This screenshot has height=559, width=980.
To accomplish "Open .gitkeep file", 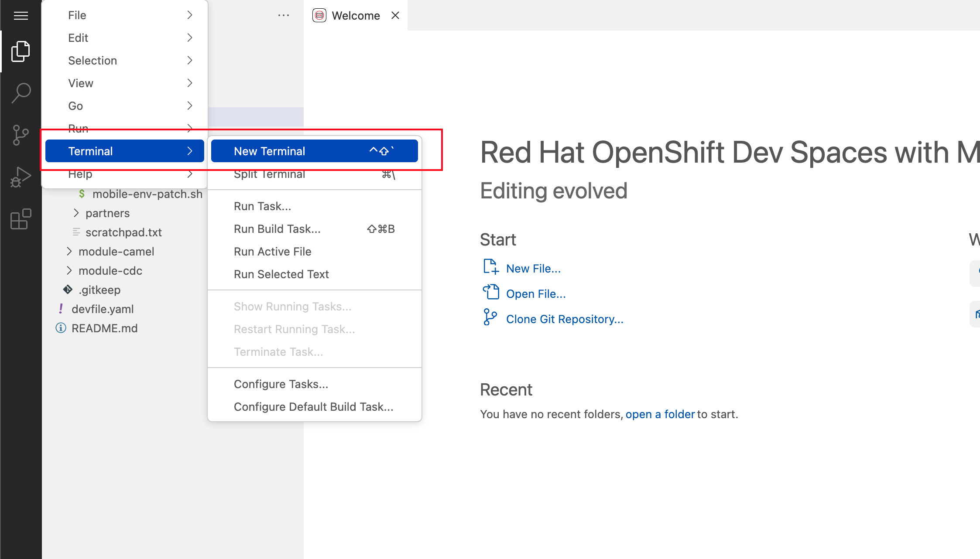I will click(x=99, y=290).
